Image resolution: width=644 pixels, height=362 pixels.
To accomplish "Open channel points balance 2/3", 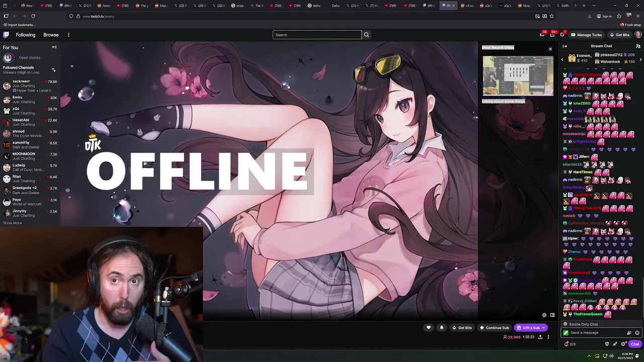I will [x=570, y=344].
